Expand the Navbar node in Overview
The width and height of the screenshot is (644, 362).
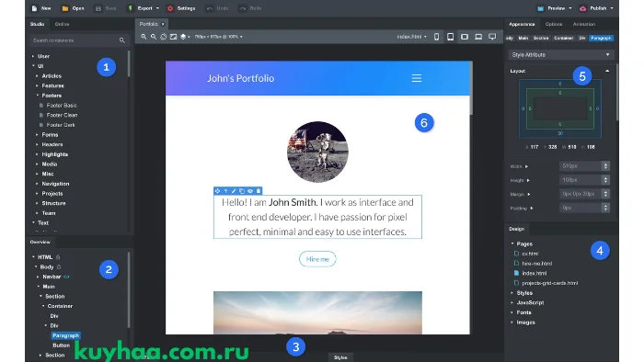(39, 277)
